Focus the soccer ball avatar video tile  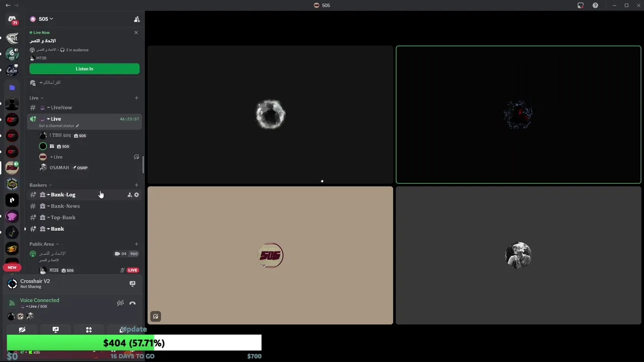[x=270, y=115]
